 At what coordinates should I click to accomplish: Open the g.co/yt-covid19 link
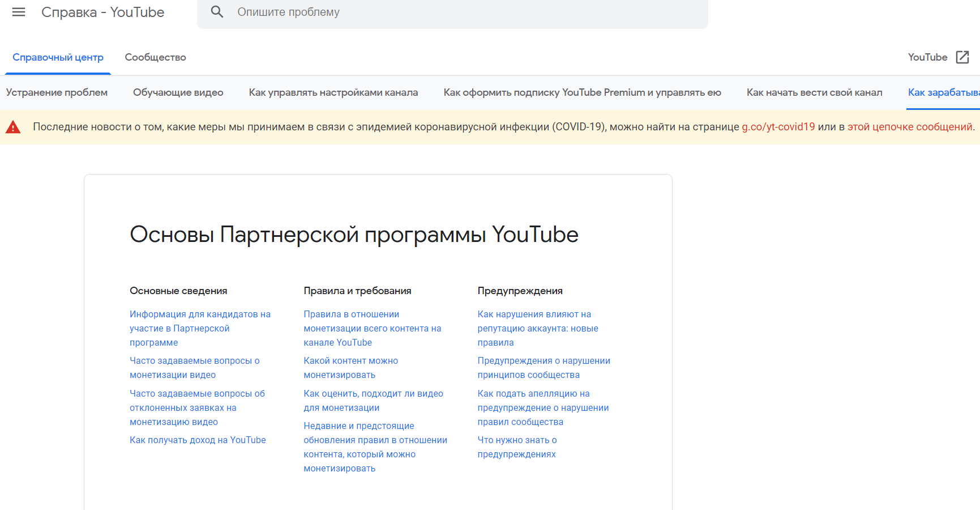tap(778, 127)
